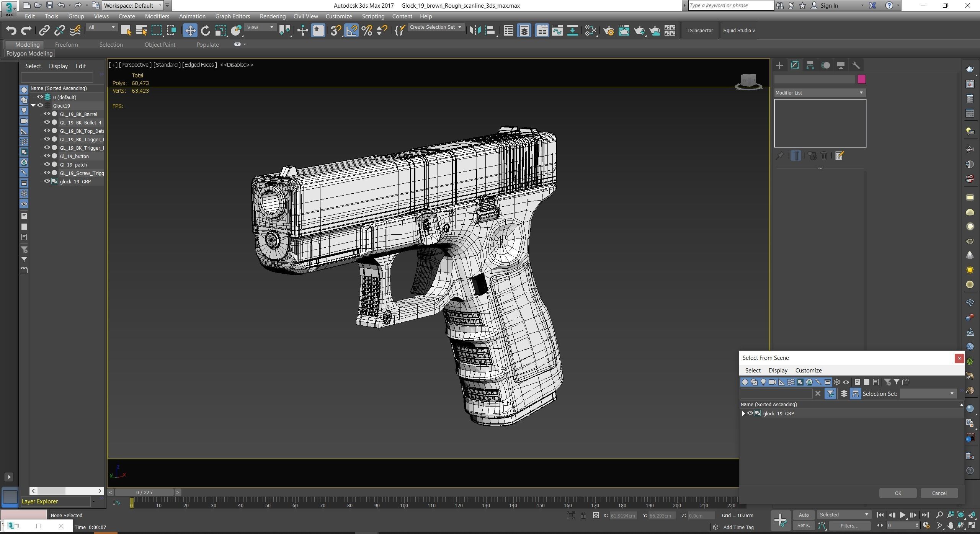
Task: Collapse the Glock19 layer tree
Action: (33, 106)
